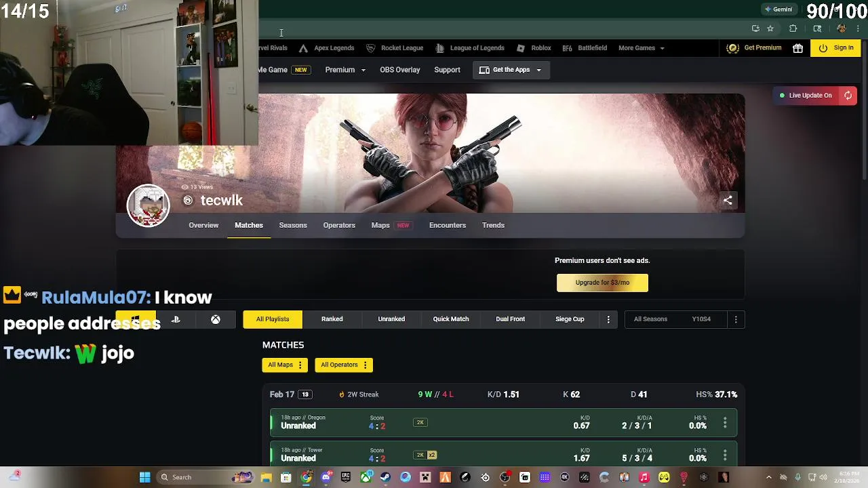The height and width of the screenshot is (488, 868).
Task: Open options menu for Oregon match
Action: [725, 422]
